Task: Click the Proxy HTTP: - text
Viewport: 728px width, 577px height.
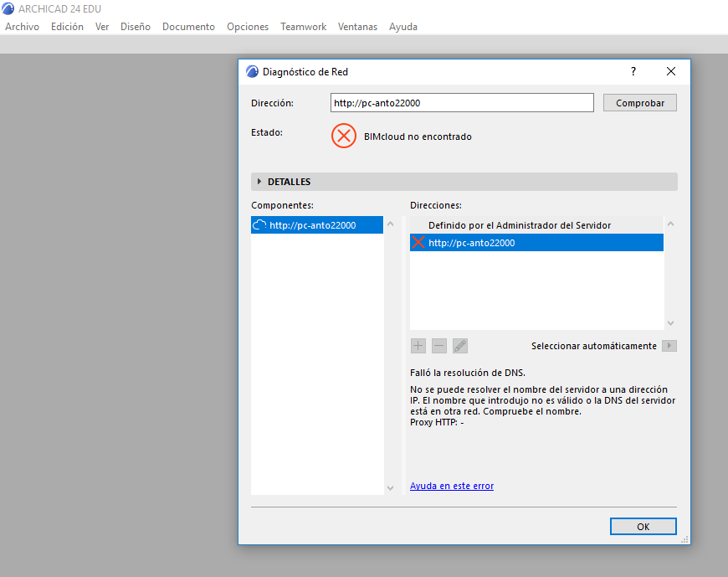Action: [x=437, y=422]
